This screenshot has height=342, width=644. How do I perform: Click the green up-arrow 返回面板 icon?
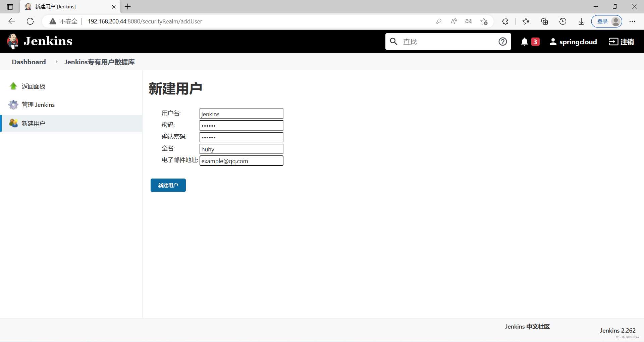[13, 86]
